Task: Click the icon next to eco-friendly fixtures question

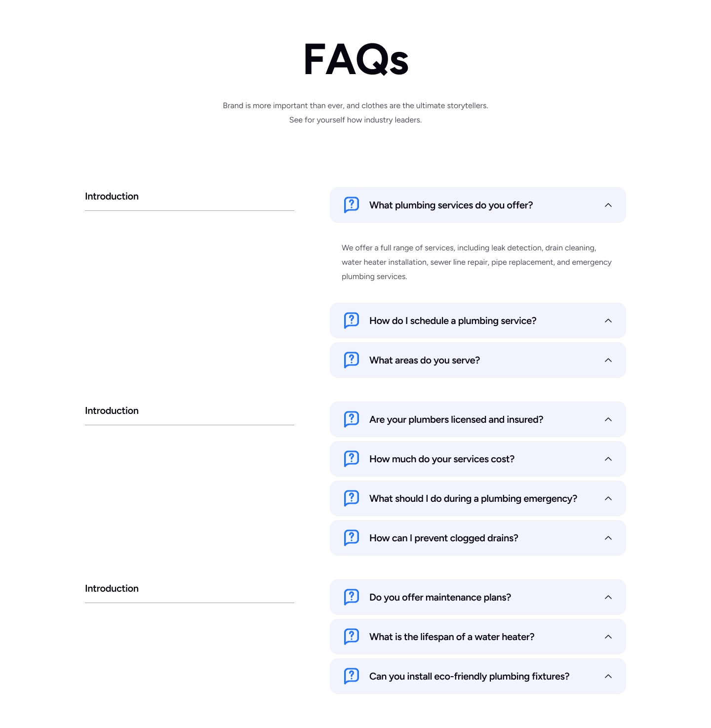Action: [x=352, y=676]
